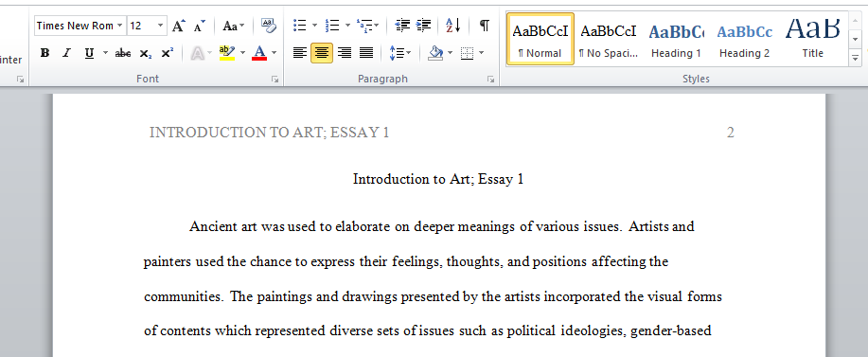This screenshot has height=357, width=868.
Task: Apply strikethrough formatting
Action: tap(122, 53)
